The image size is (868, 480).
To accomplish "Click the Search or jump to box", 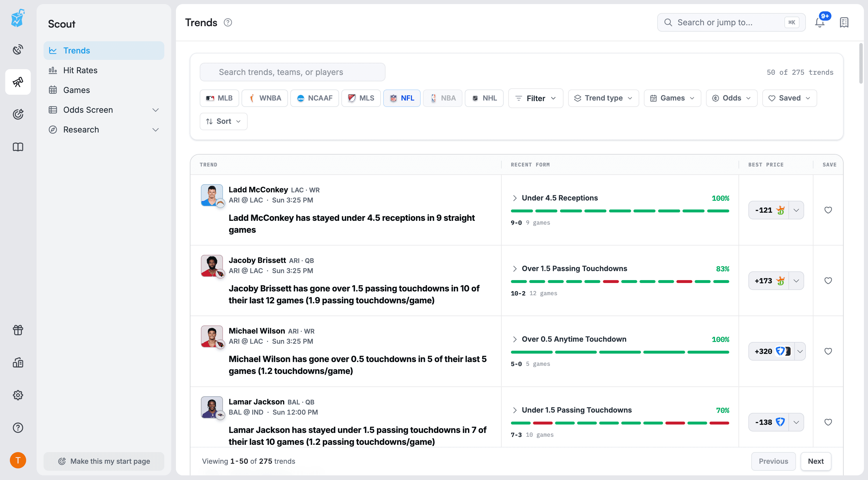I will [731, 22].
